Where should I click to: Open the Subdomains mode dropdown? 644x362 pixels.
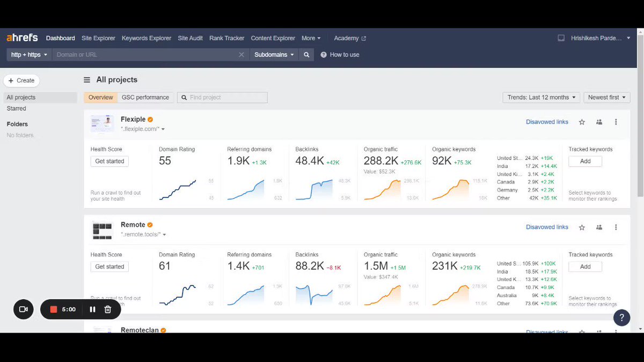(274, 55)
